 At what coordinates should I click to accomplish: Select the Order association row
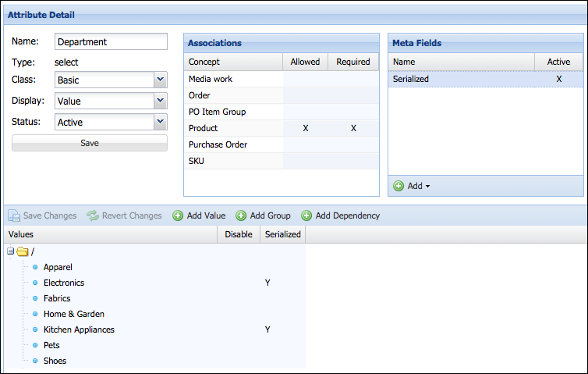(282, 95)
